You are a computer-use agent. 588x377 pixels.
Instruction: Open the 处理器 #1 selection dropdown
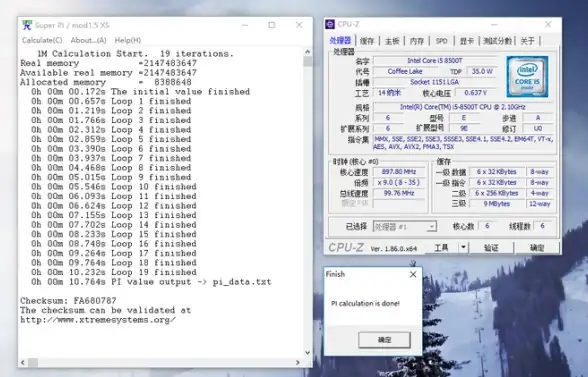tap(405, 227)
